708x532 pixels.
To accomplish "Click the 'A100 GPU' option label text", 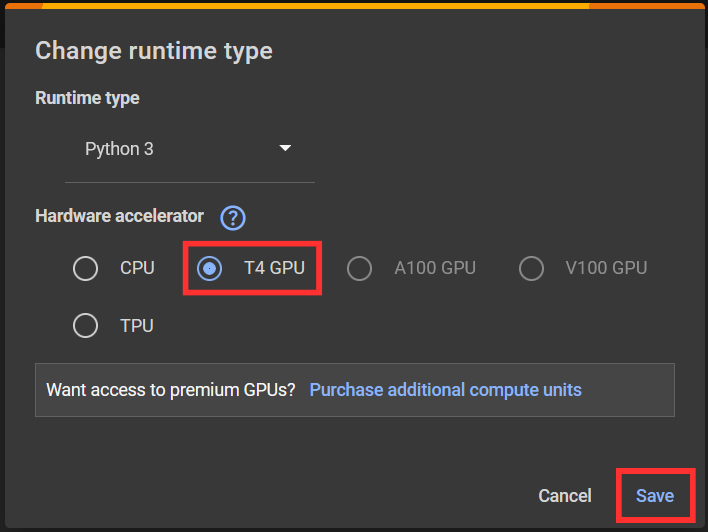I will [x=435, y=268].
